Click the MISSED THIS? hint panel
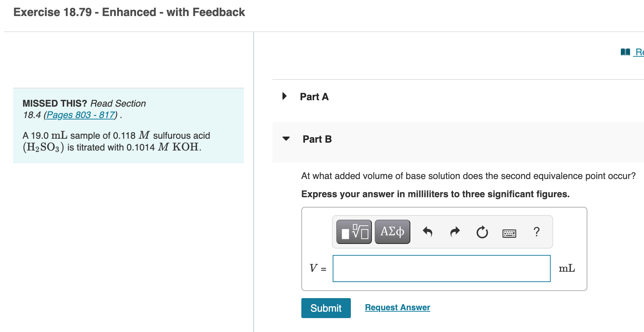The height and width of the screenshot is (332, 644). click(x=128, y=126)
